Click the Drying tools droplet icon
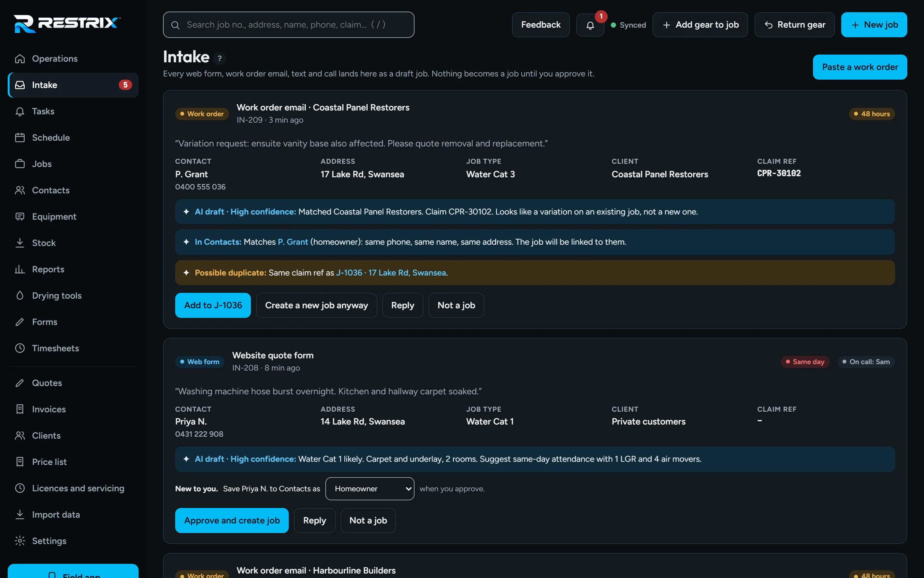Screen dimensions: 924x578 pos(20,295)
